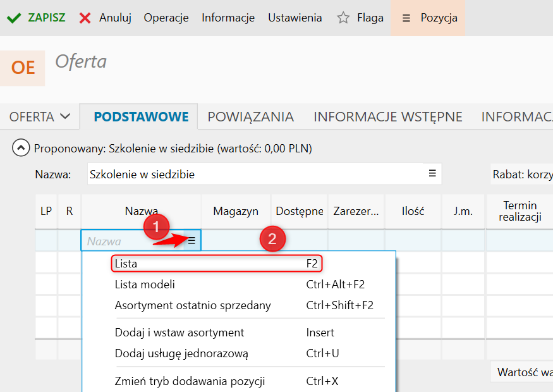Click the Dostępne column header

(x=300, y=211)
